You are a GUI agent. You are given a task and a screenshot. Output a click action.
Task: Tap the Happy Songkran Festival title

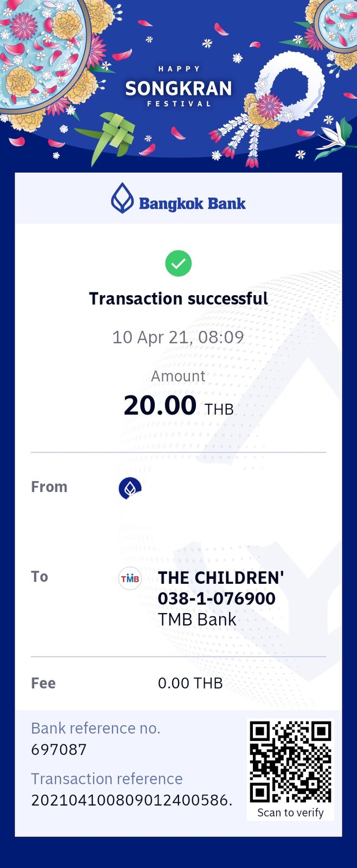(x=178, y=87)
